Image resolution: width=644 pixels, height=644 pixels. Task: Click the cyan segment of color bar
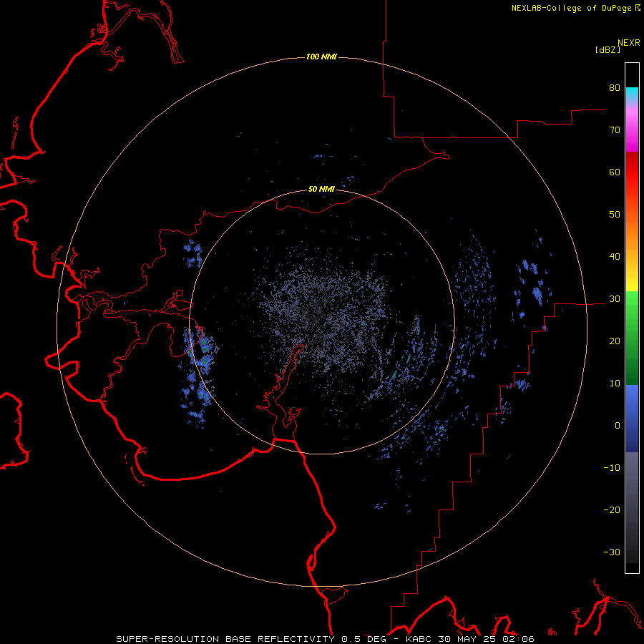click(x=632, y=94)
